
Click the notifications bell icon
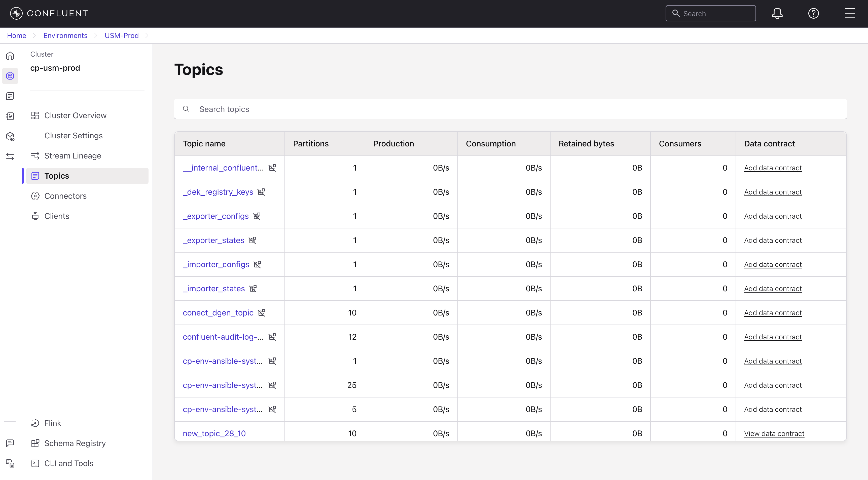pos(777,14)
